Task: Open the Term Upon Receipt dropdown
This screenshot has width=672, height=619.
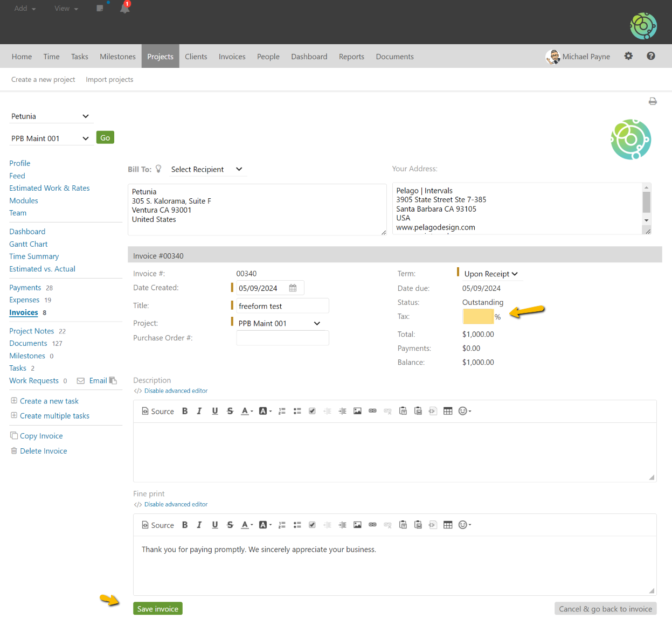Action: (490, 274)
